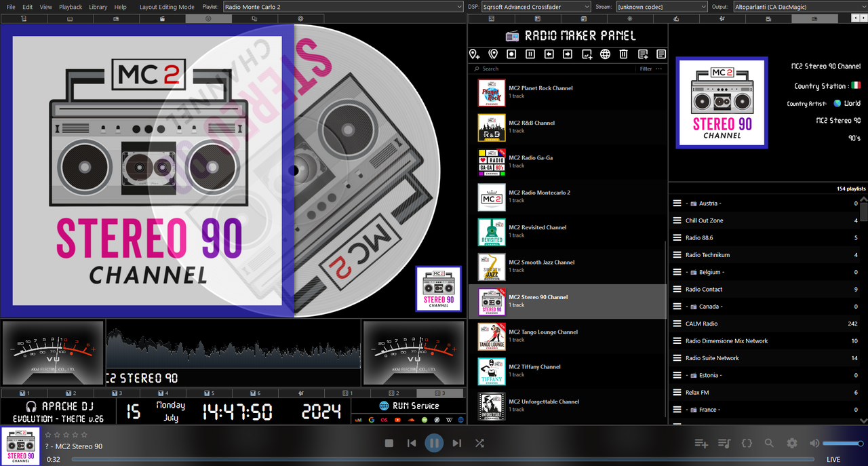
Task: Click the Search input field
Action: pos(553,69)
